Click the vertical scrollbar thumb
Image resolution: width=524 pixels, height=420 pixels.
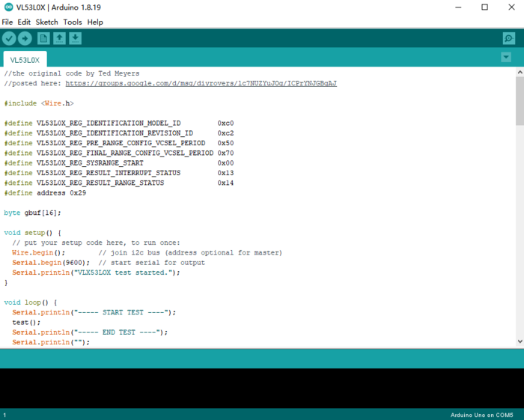coord(520,101)
